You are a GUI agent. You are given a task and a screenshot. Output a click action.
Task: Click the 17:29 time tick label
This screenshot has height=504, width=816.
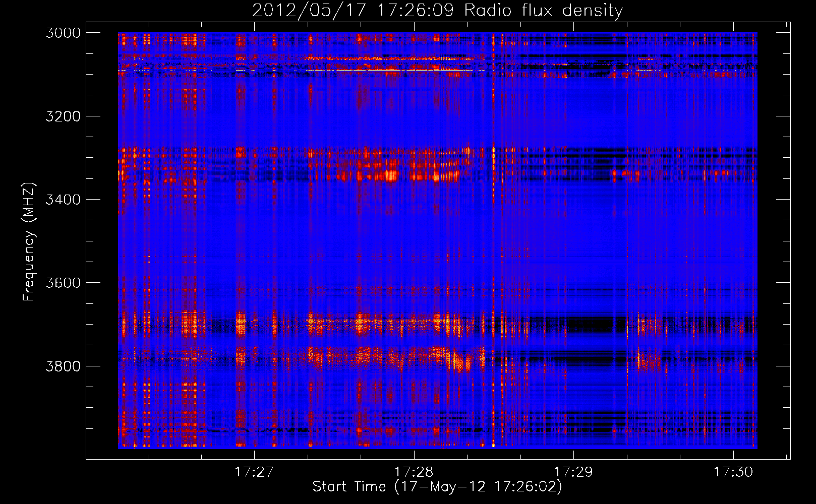[x=573, y=472]
